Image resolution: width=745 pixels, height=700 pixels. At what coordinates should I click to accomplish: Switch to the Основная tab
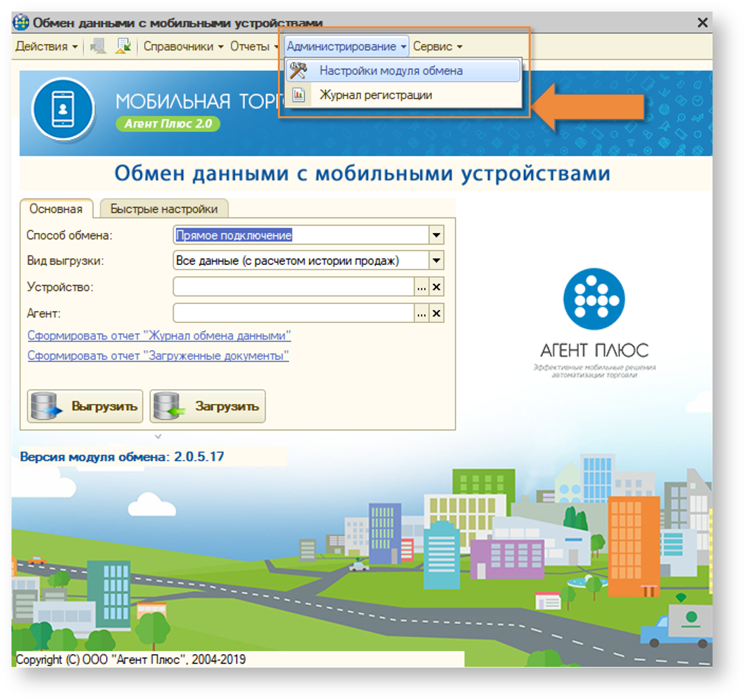coord(56,209)
